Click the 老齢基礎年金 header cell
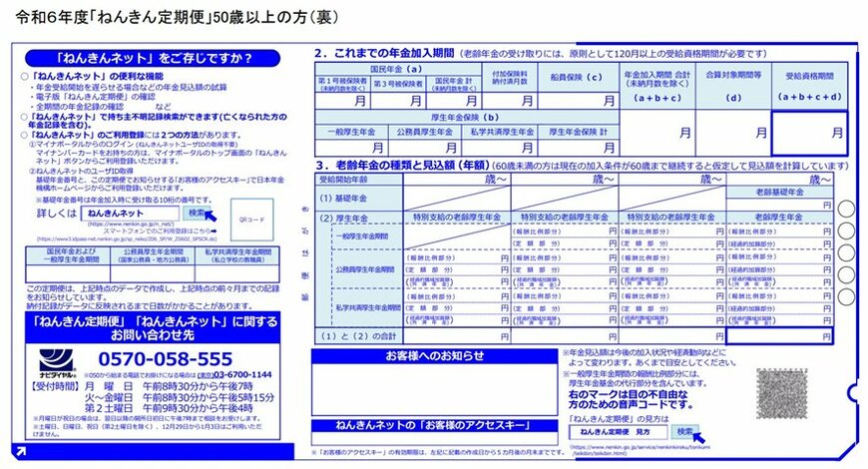The width and height of the screenshot is (868, 469). click(779, 193)
